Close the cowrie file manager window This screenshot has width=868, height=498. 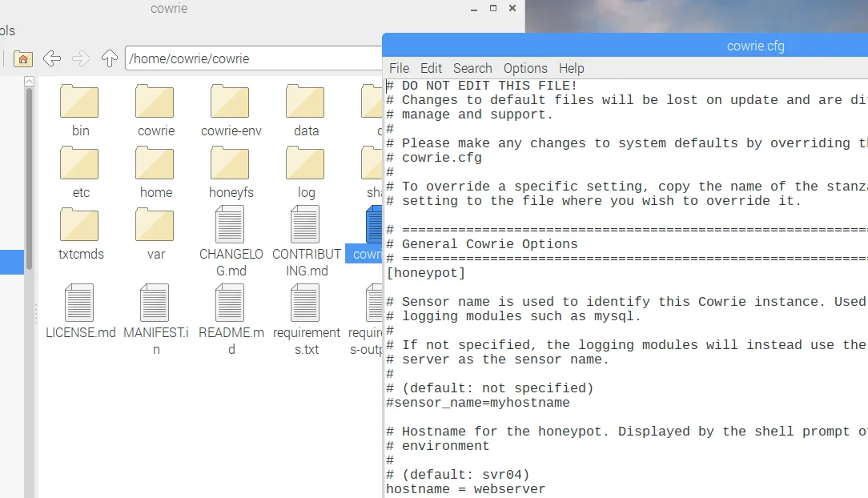pyautogui.click(x=512, y=8)
